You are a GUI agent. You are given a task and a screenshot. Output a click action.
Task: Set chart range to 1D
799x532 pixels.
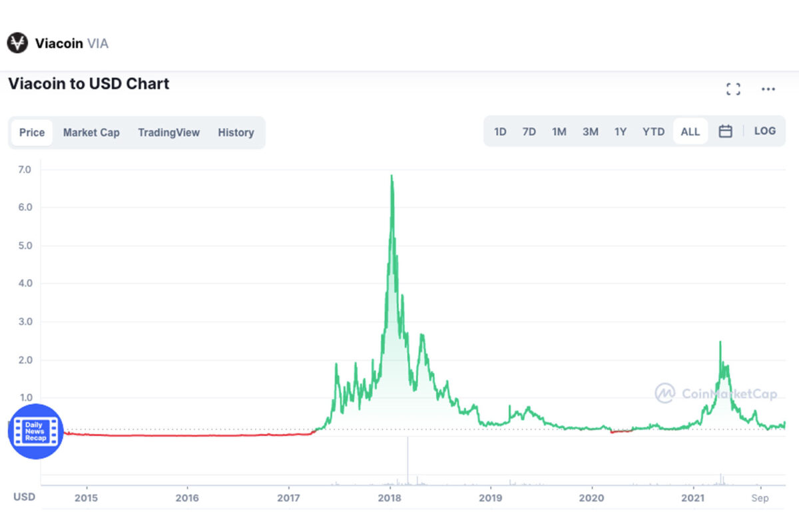point(500,132)
